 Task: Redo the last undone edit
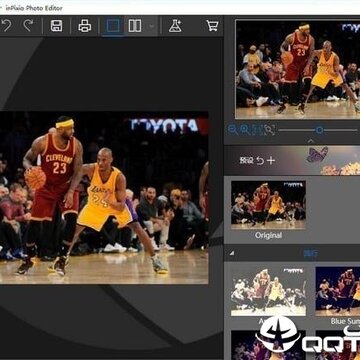[x=28, y=26]
